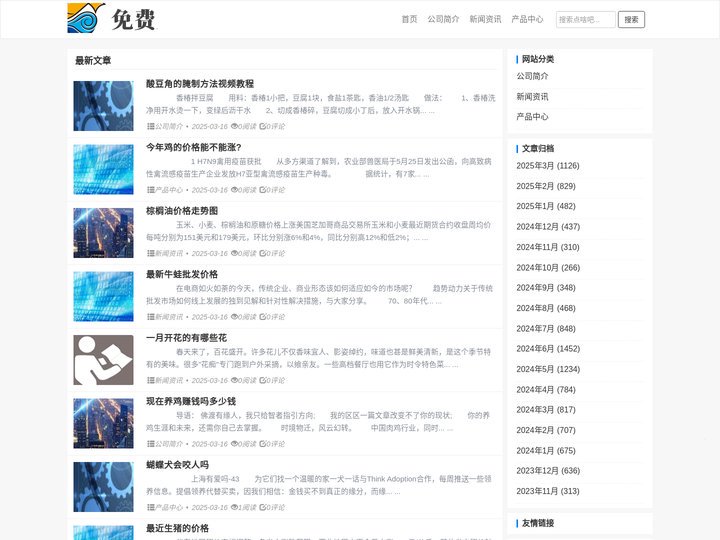The image size is (720, 540).
Task: Click the wave logo icon in header
Action: [x=86, y=18]
